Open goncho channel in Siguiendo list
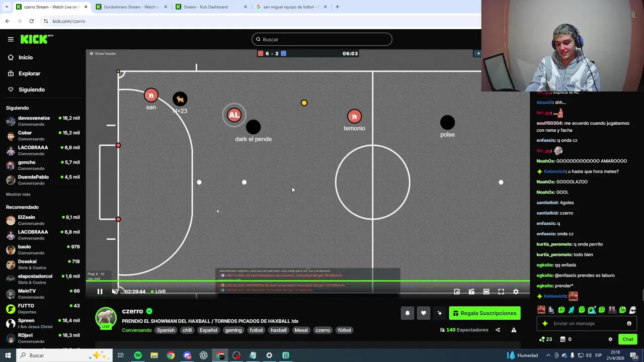The image size is (644, 362). tap(43, 165)
